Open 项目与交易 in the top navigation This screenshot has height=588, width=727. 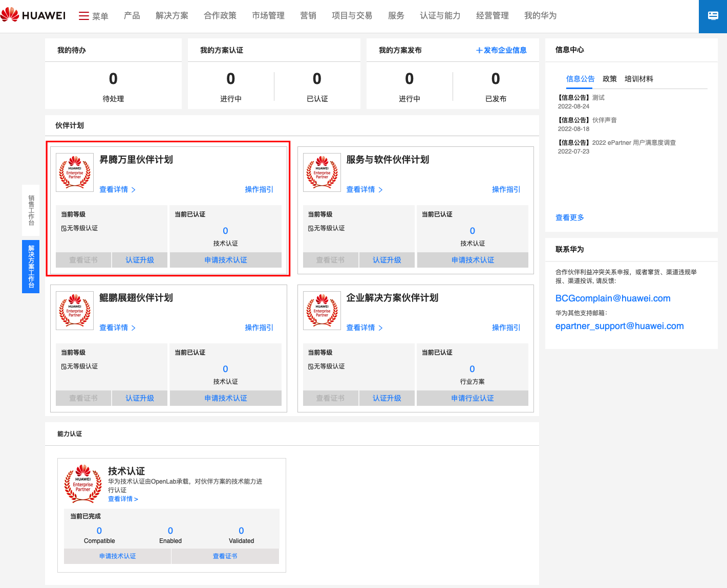(352, 16)
